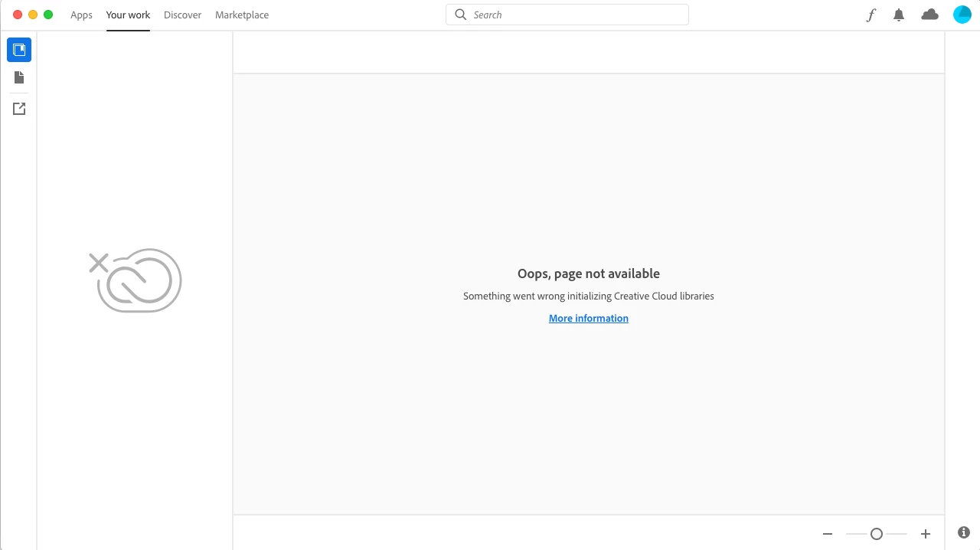
Task: Click the open-in-browser external link icon
Action: [x=19, y=109]
